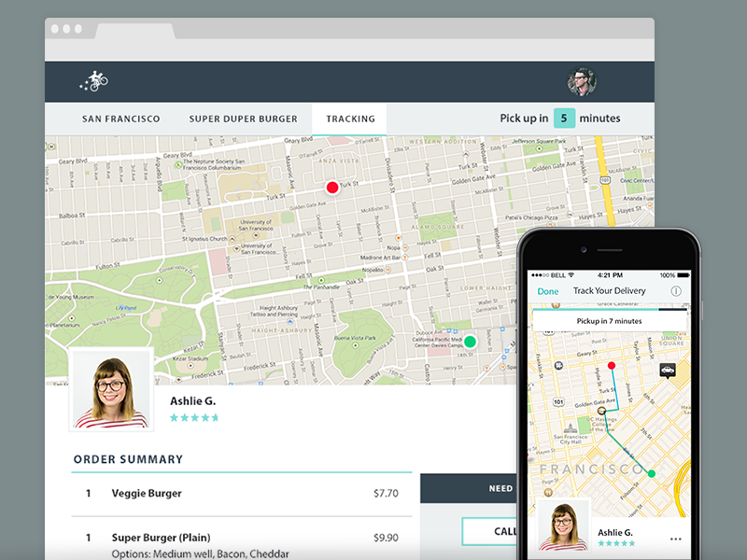Click the courier avatar in the header bar
Image resolution: width=747 pixels, height=560 pixels.
pyautogui.click(x=584, y=79)
